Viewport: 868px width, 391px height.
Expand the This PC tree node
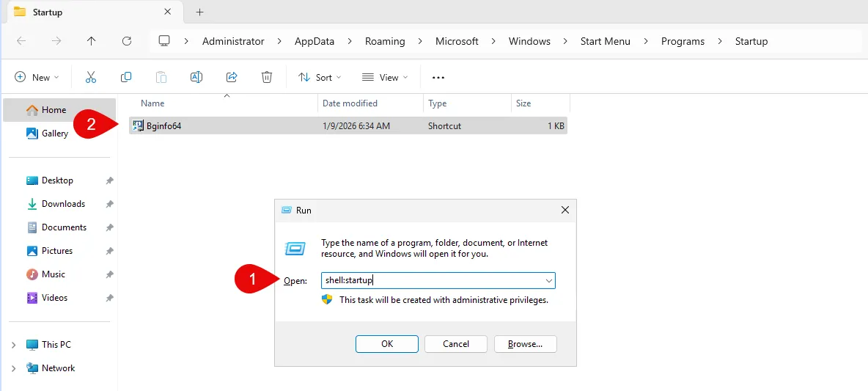point(15,345)
